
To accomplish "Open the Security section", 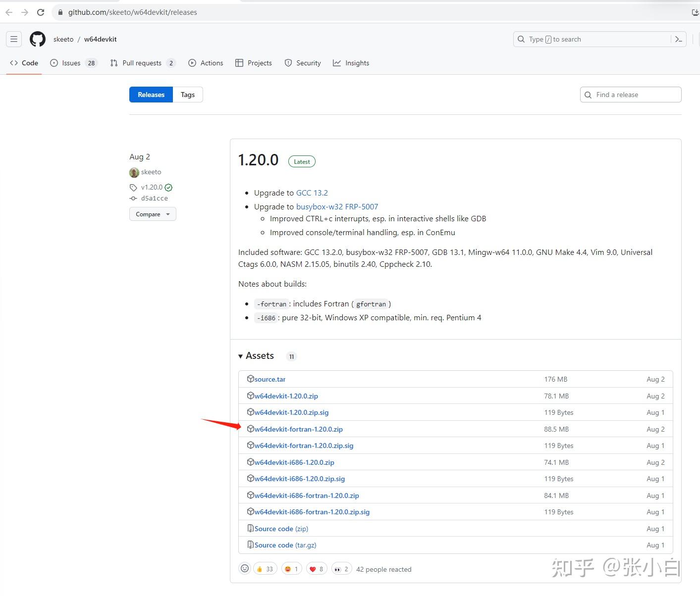I will (303, 63).
